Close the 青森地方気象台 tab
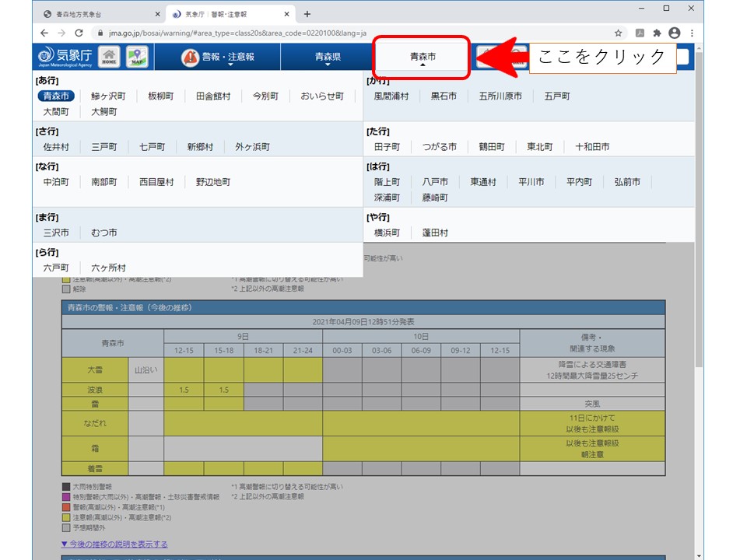This screenshot has width=747, height=560. pyautogui.click(x=158, y=14)
